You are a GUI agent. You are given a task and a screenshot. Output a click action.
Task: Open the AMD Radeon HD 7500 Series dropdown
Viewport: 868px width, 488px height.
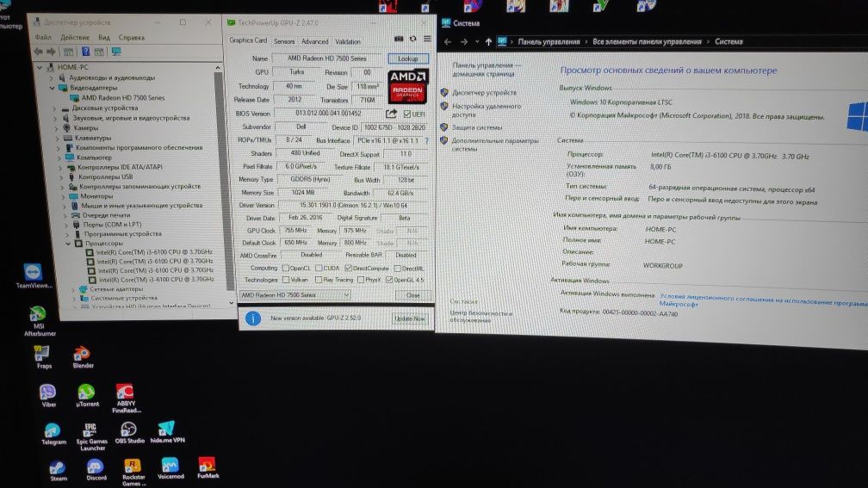pyautogui.click(x=294, y=295)
